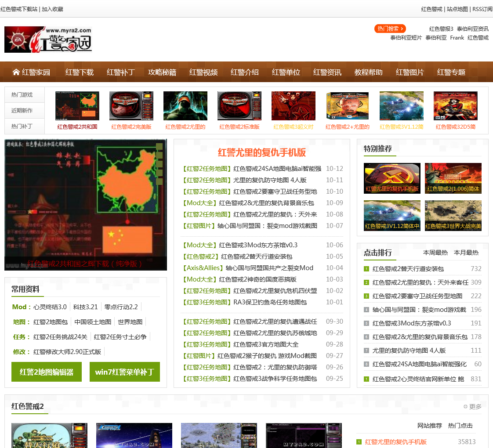Screen dimensions: 493x448
Task: Open 红色警戒3Mod东方茶馆v0.3 article
Action: tap(258, 245)
